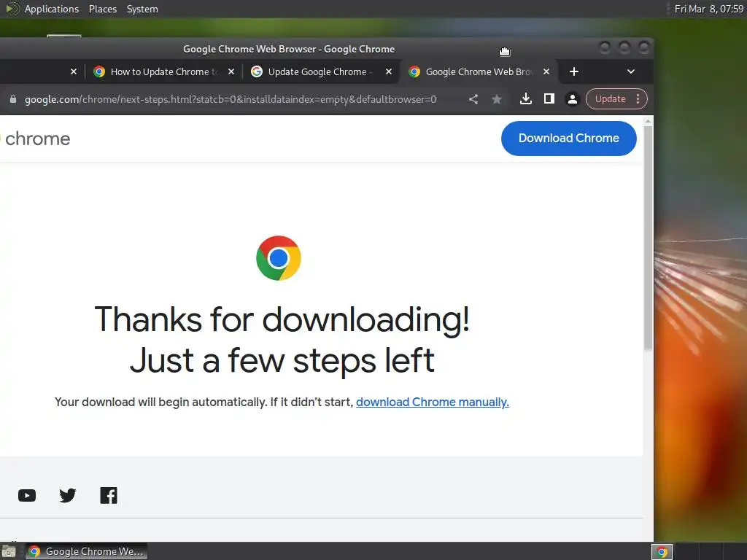Select Google Chrome taskbar window button
This screenshot has height=560, width=747.
click(86, 551)
